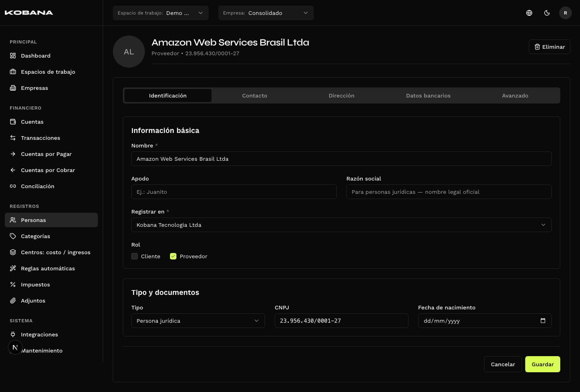Image resolution: width=580 pixels, height=392 pixels.
Task: Open the Tipo Persona jurídica dropdown
Action: 198,321
